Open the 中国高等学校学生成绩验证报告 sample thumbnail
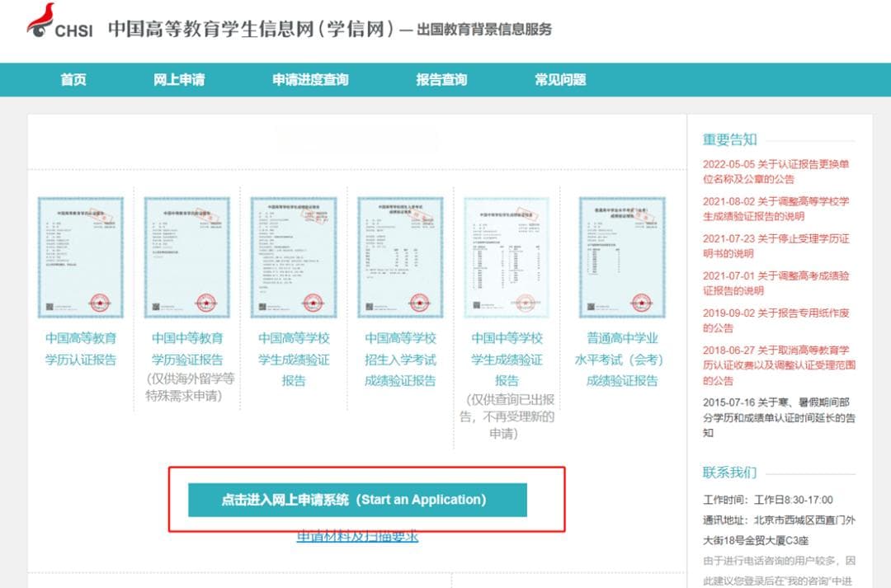The height and width of the screenshot is (588, 891). [x=294, y=257]
